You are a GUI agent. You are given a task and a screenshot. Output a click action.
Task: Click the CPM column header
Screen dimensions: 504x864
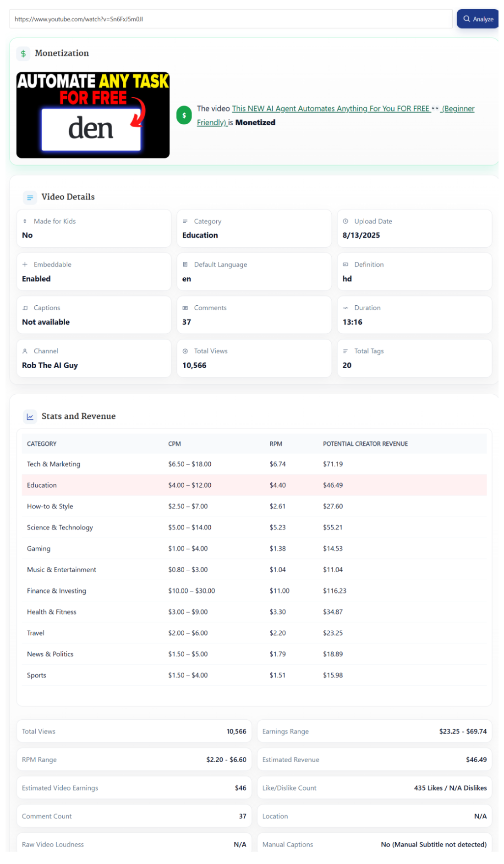tap(175, 444)
